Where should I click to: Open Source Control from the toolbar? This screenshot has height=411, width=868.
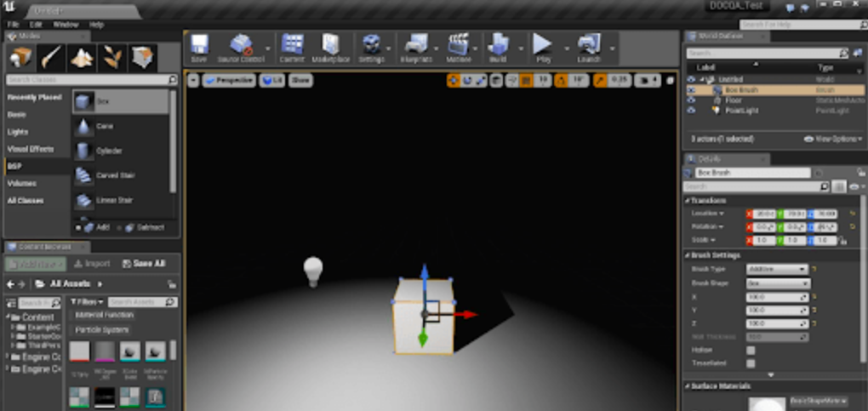pos(240,49)
